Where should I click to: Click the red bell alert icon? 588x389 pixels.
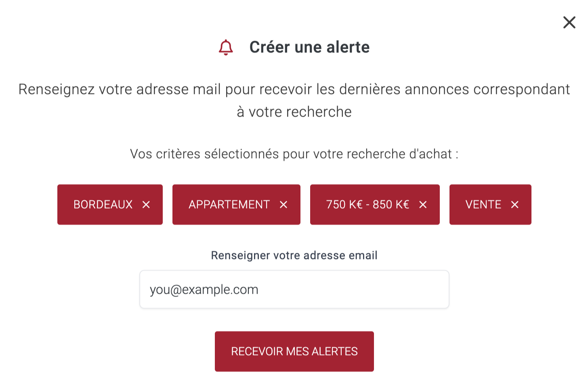coord(226,47)
